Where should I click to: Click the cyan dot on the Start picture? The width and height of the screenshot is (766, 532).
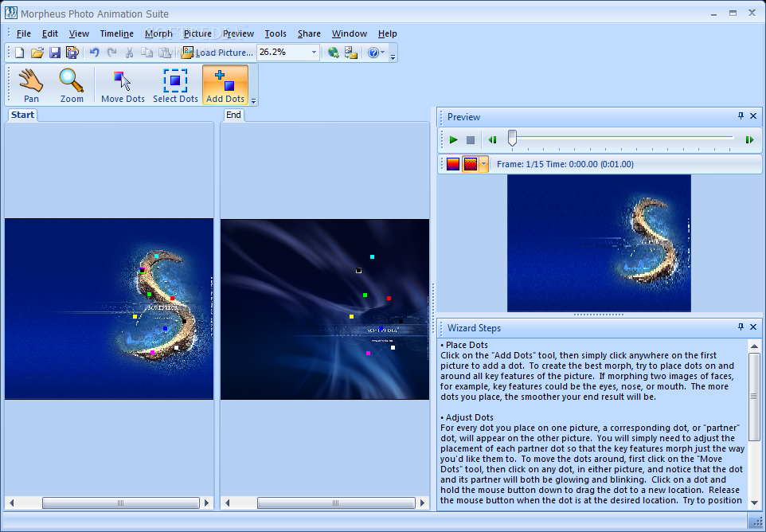pos(156,256)
